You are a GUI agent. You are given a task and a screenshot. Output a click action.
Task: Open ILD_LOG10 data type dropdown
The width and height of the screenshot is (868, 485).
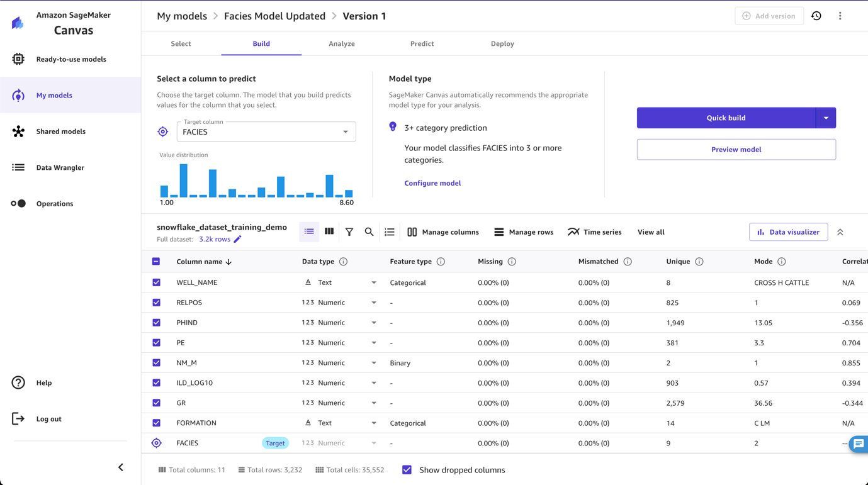click(x=374, y=383)
